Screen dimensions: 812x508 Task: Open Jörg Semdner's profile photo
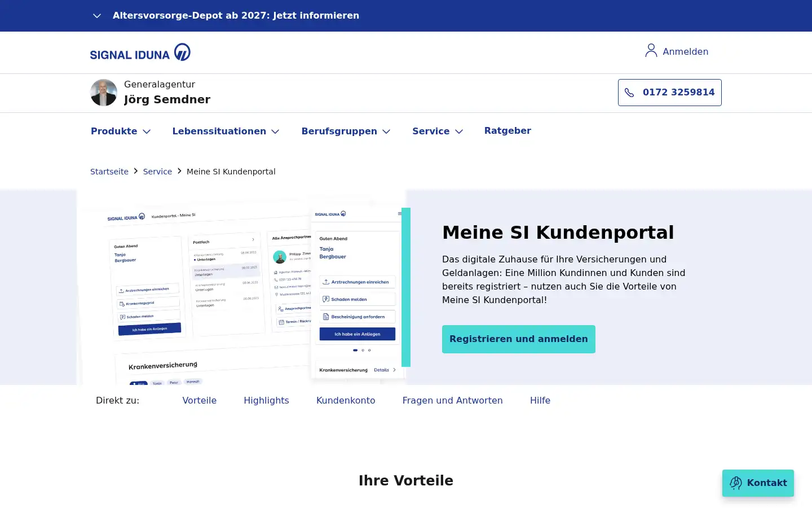coord(104,93)
